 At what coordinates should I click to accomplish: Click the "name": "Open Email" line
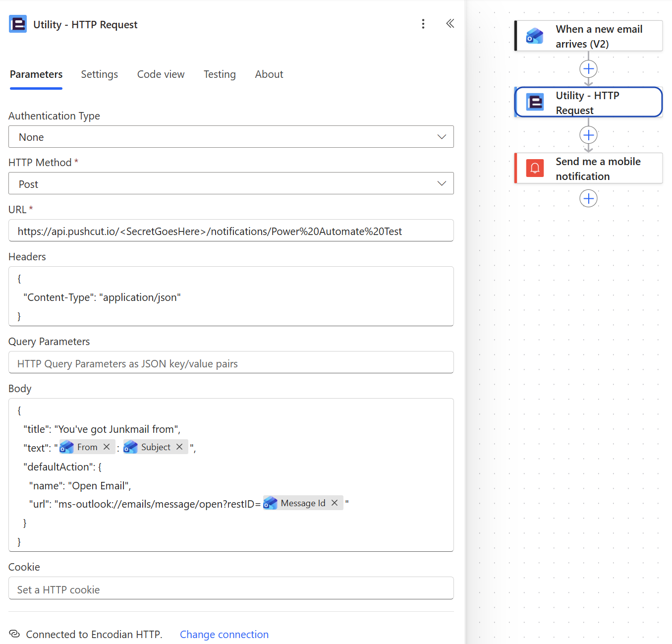[x=80, y=486]
